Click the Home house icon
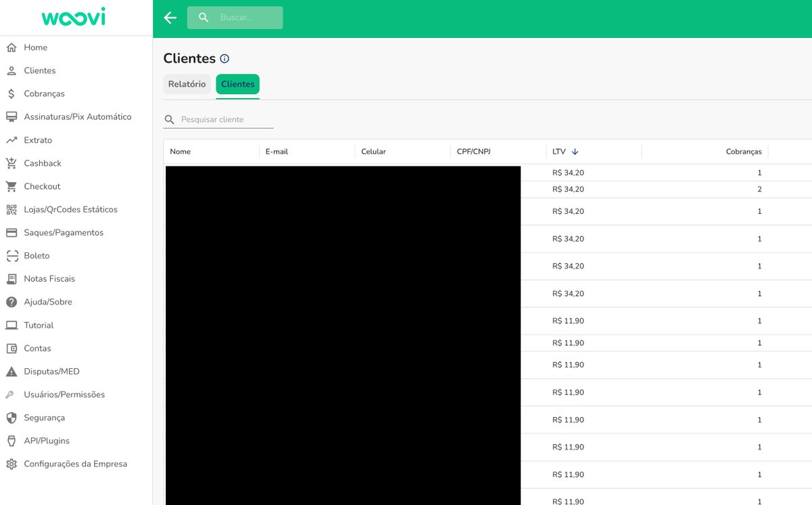 [12, 47]
